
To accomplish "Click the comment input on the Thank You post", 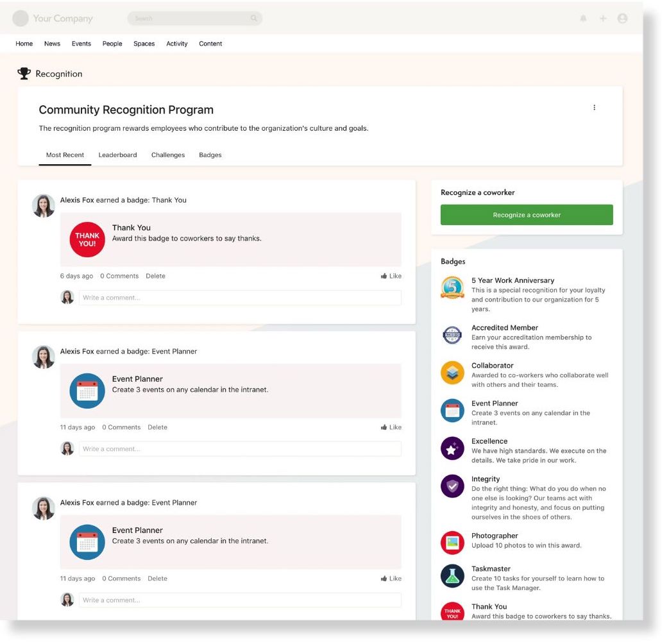I will (x=237, y=297).
